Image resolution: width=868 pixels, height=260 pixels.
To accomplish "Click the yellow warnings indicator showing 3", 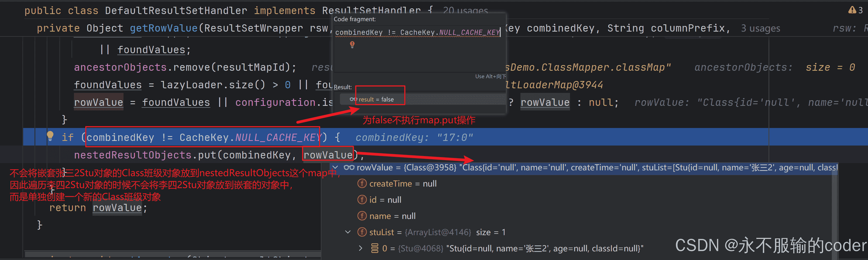I will [855, 10].
